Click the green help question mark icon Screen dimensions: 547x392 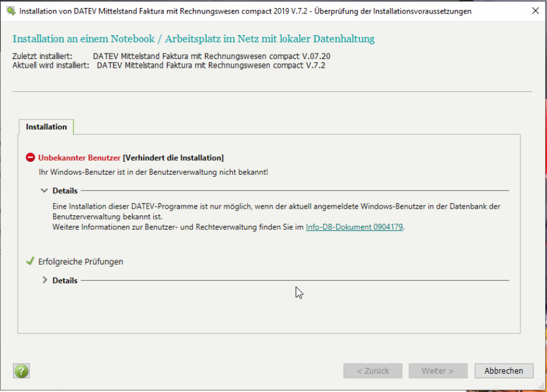coord(22,371)
